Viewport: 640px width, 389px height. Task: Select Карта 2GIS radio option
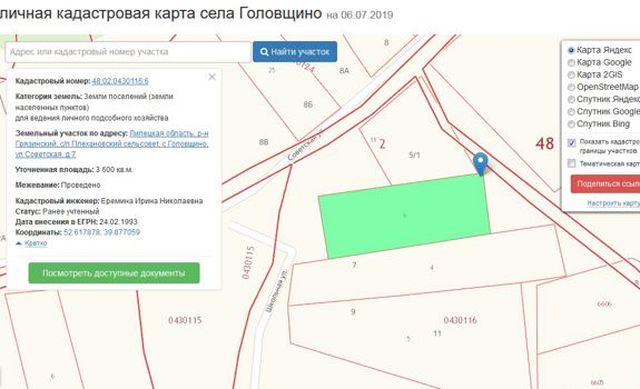coord(571,75)
